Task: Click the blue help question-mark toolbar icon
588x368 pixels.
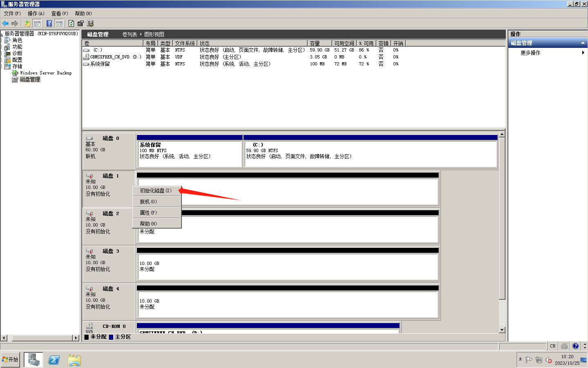Action: pyautogui.click(x=49, y=23)
